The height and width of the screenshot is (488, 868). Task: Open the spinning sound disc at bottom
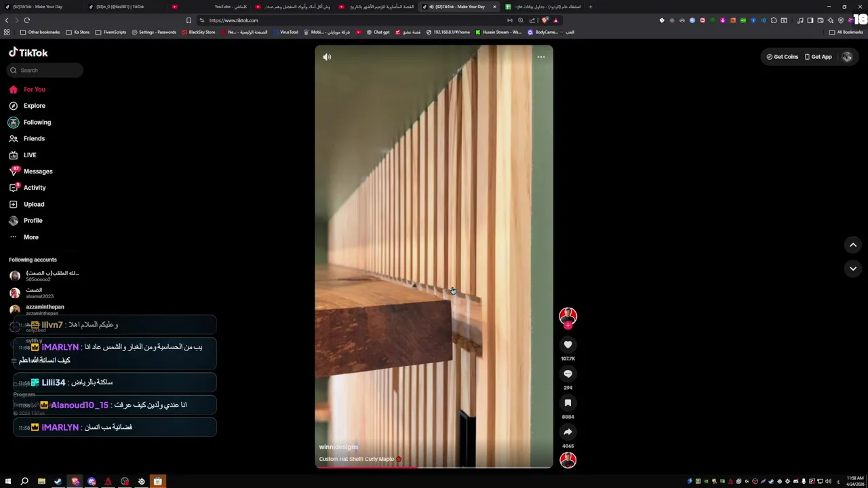click(568, 460)
